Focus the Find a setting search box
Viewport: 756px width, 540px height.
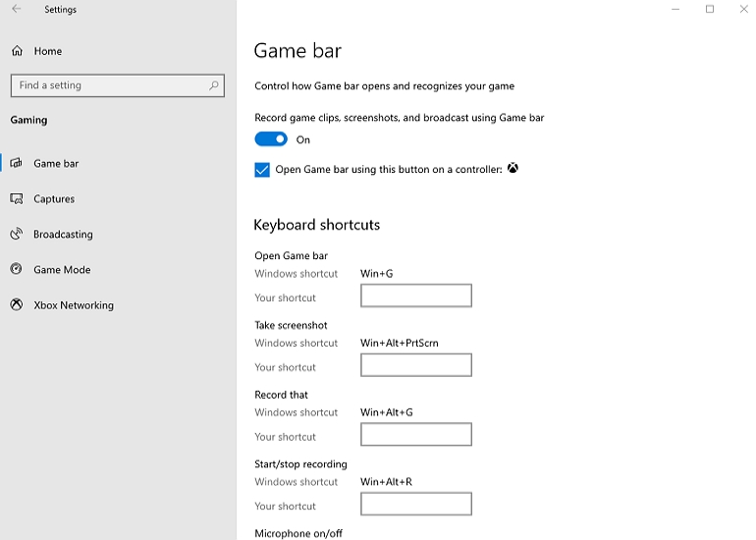pos(108,85)
